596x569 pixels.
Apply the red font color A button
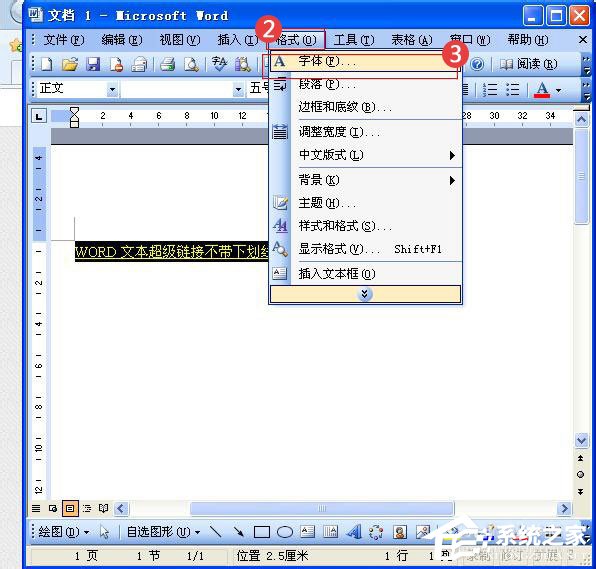pos(542,90)
